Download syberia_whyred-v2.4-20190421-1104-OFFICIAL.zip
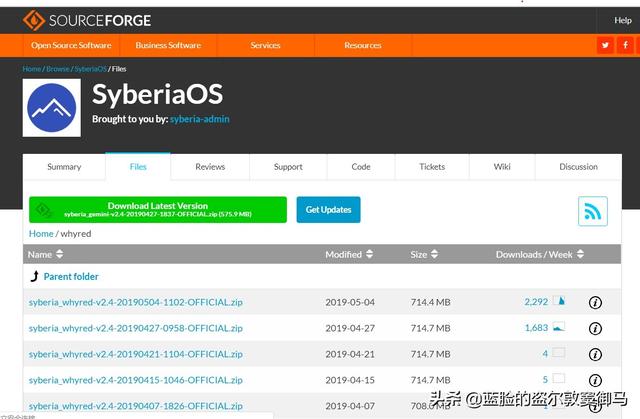The height and width of the screenshot is (419, 640). click(136, 354)
